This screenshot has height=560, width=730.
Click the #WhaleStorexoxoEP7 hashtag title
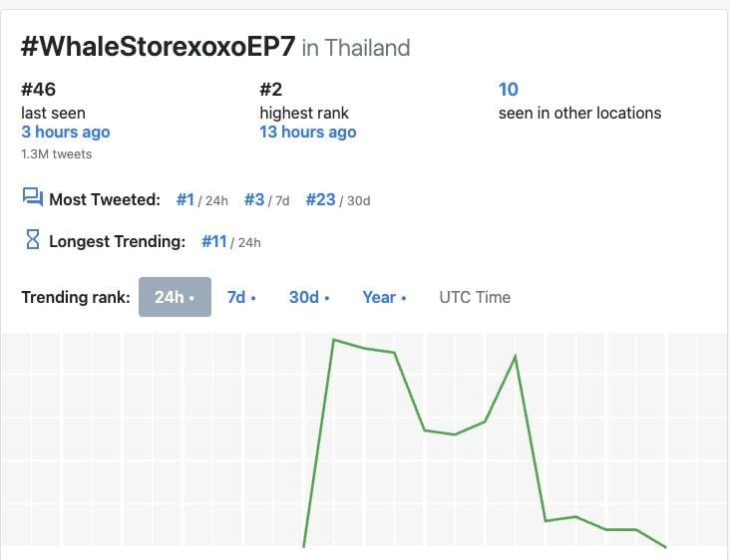[158, 47]
